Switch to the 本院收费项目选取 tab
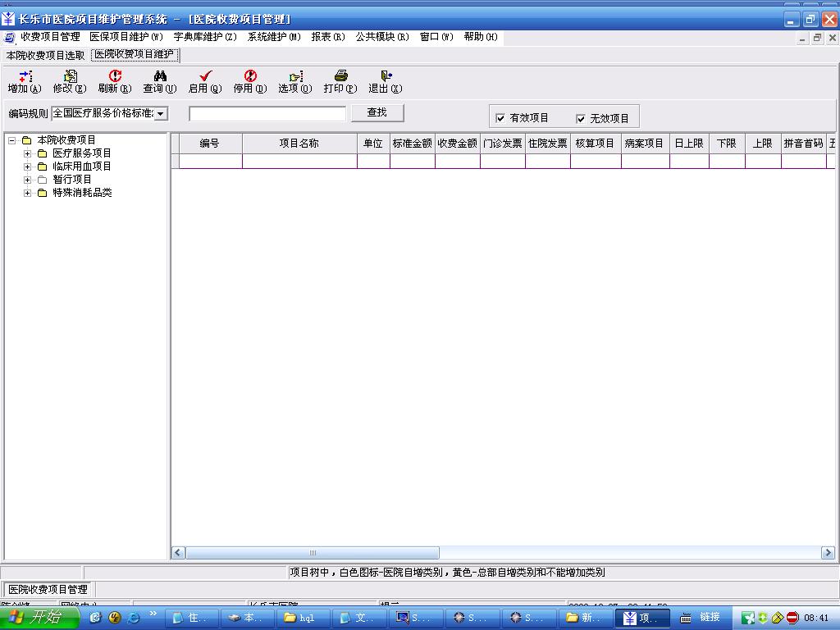 pyautogui.click(x=46, y=55)
